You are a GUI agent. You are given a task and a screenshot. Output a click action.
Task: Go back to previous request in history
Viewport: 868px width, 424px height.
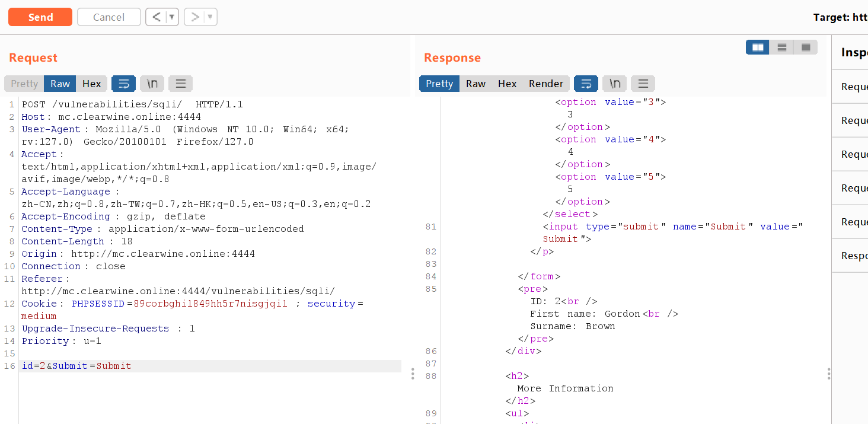tap(157, 17)
